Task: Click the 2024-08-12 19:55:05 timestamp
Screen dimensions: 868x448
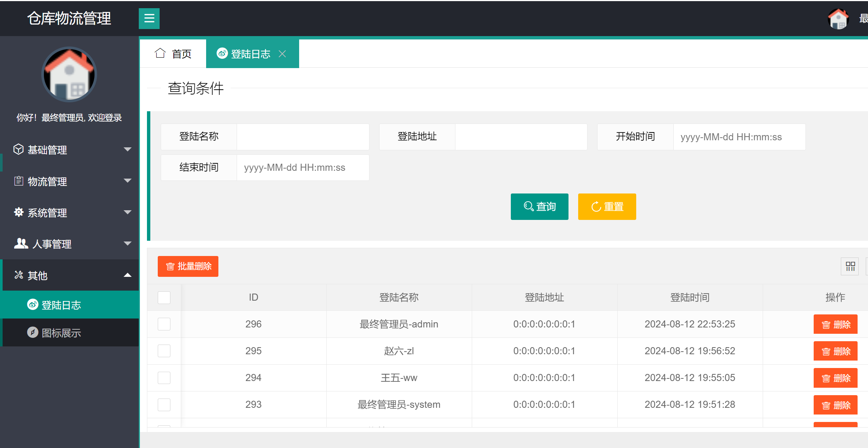Action: (690, 378)
